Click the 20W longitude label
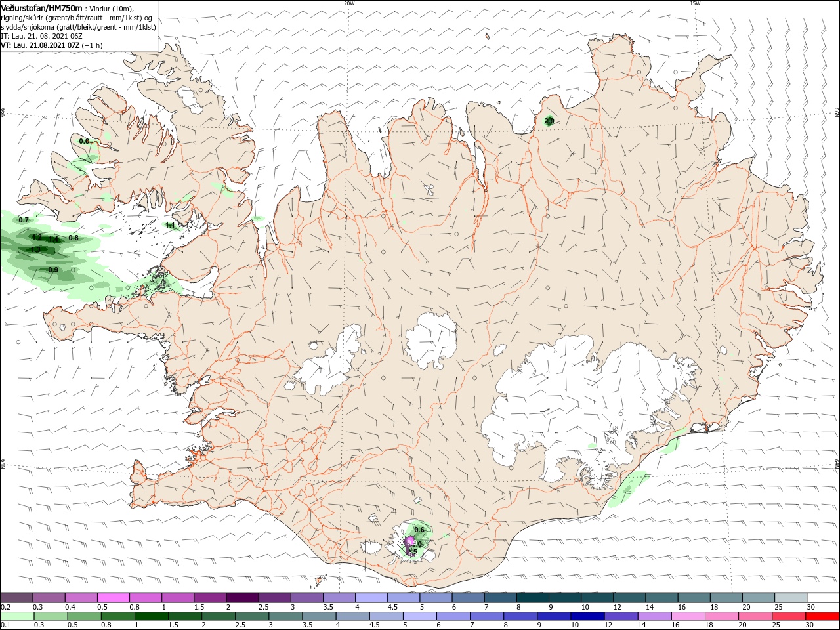 click(349, 3)
